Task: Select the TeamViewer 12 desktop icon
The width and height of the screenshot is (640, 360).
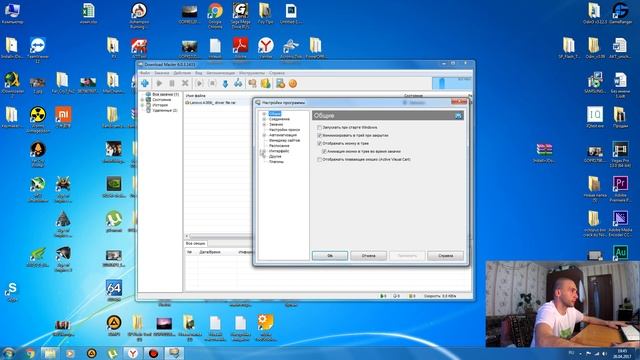Action: (x=38, y=49)
